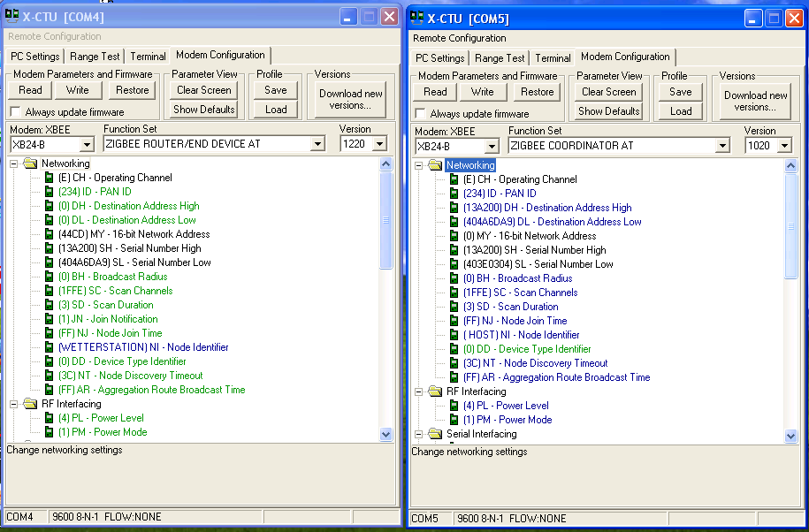This screenshot has height=532, width=809.
Task: Switch to PC Settings tab in COM5
Action: click(440, 58)
